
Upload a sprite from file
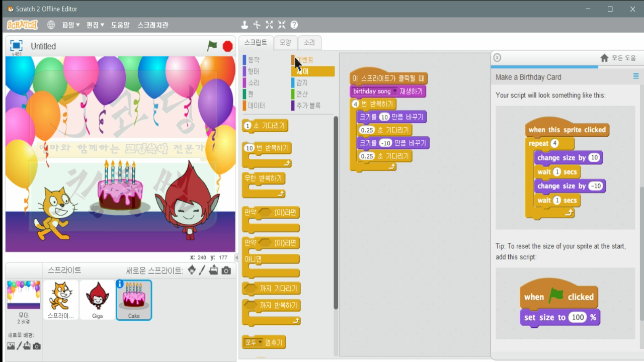pyautogui.click(x=214, y=270)
